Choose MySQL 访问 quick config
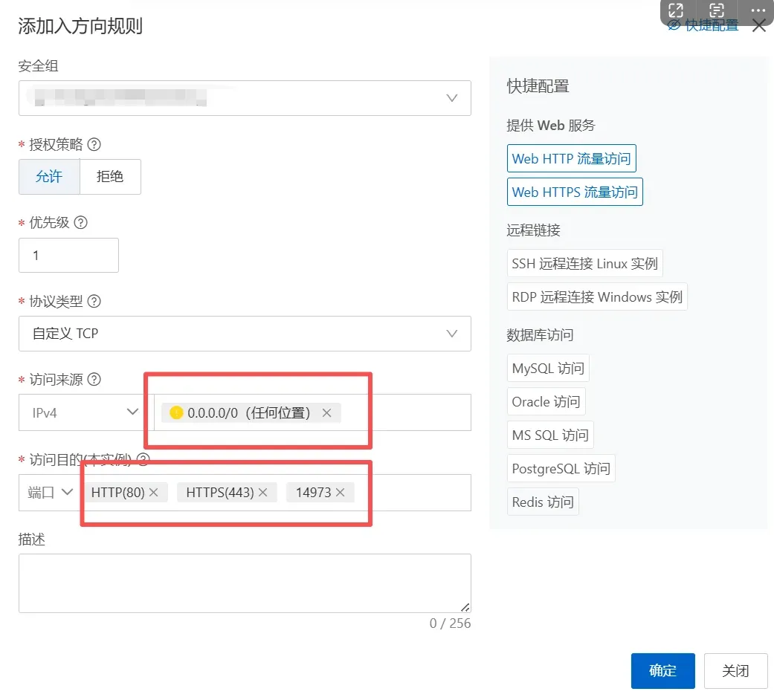 click(548, 368)
